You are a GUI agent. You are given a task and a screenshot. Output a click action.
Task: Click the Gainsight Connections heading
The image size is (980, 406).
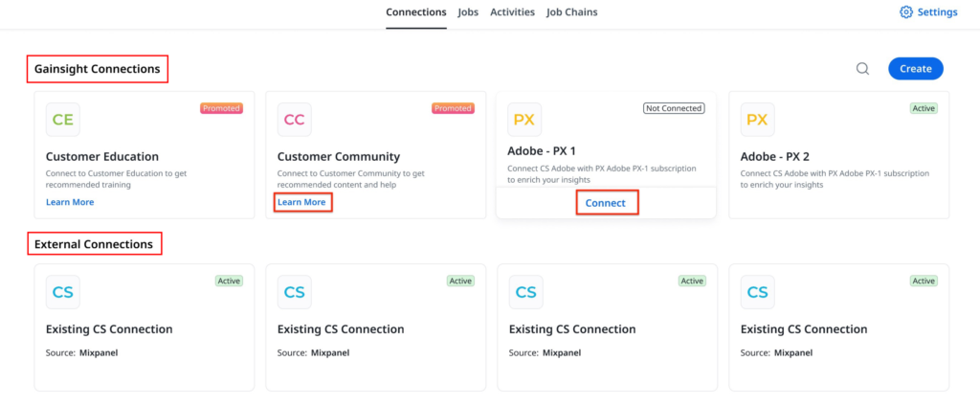[98, 69]
